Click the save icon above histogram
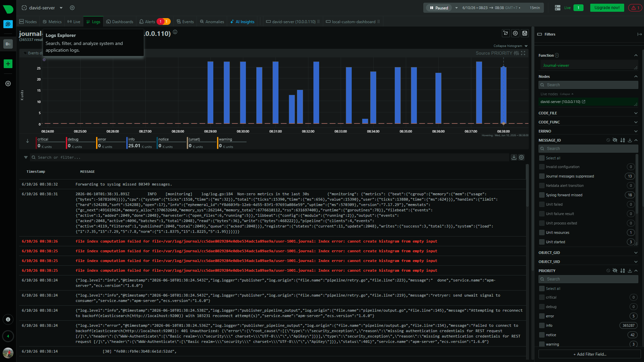 525,33
